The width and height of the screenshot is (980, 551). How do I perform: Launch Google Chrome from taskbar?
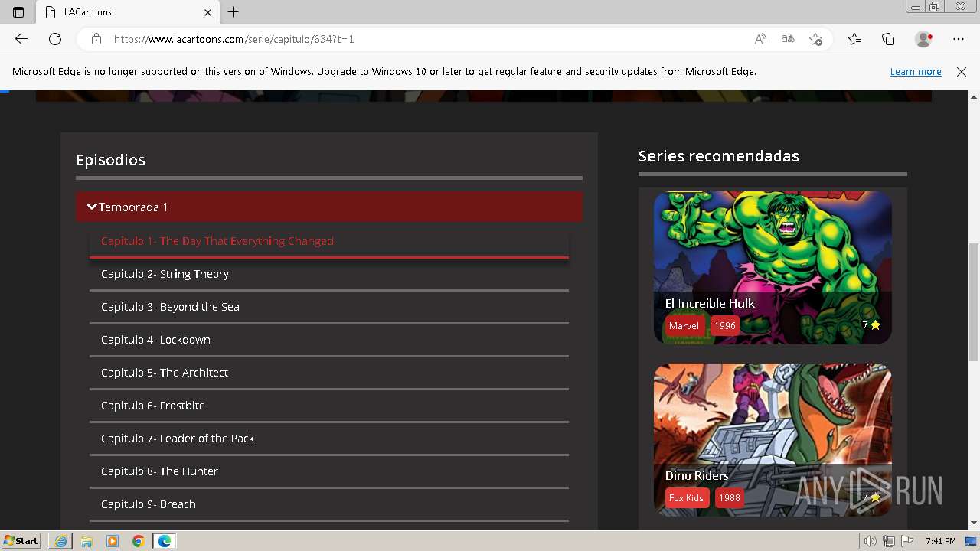point(139,541)
